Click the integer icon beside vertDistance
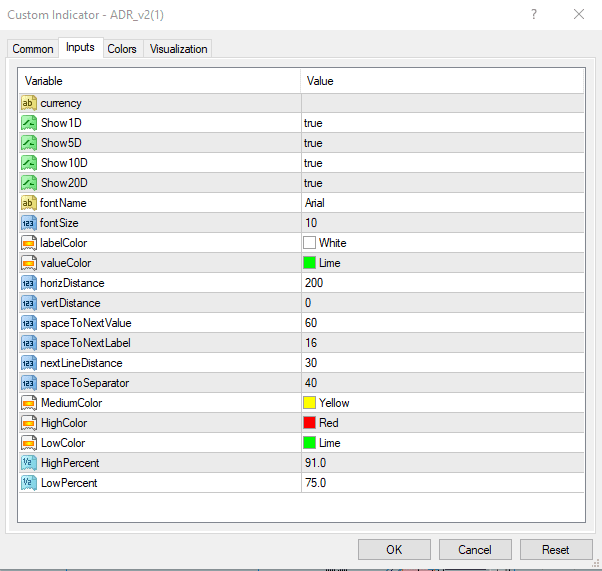The width and height of the screenshot is (602, 571). click(29, 303)
